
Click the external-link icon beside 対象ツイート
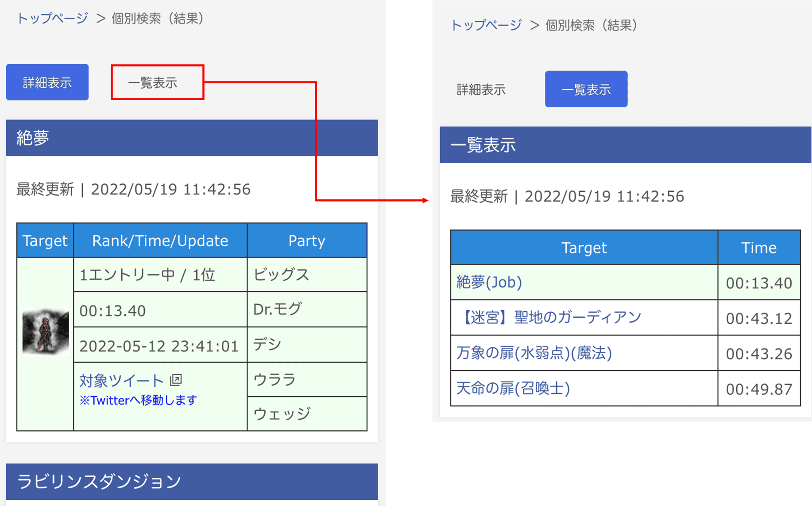[176, 380]
